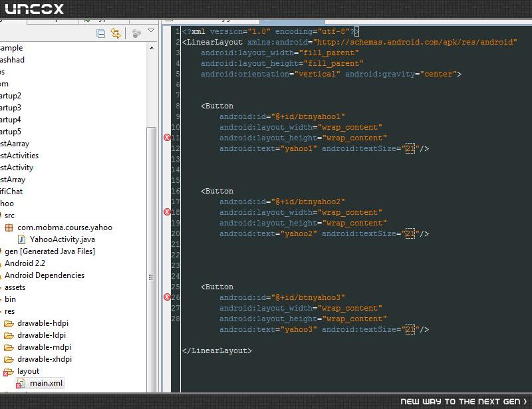
Task: Click folder icon of drawable-mdpi
Action: coord(9,348)
